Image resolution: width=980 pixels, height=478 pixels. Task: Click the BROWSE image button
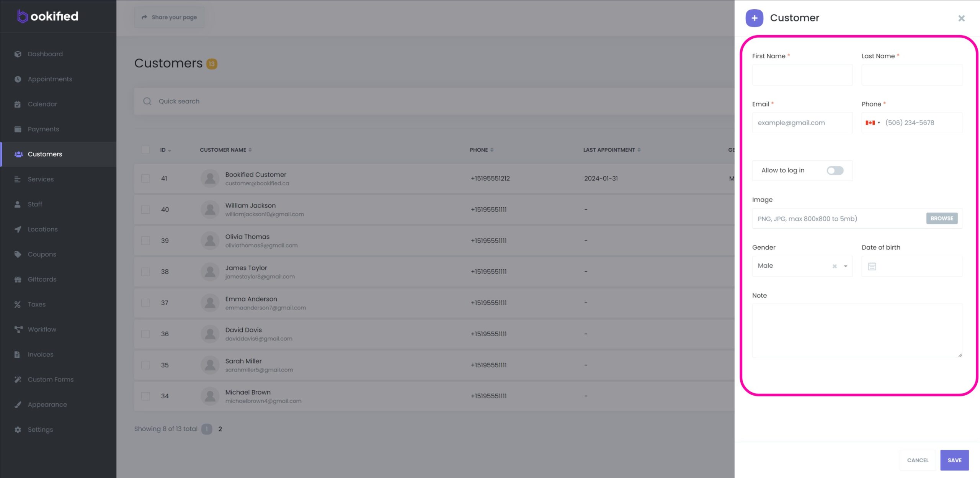[x=942, y=218]
